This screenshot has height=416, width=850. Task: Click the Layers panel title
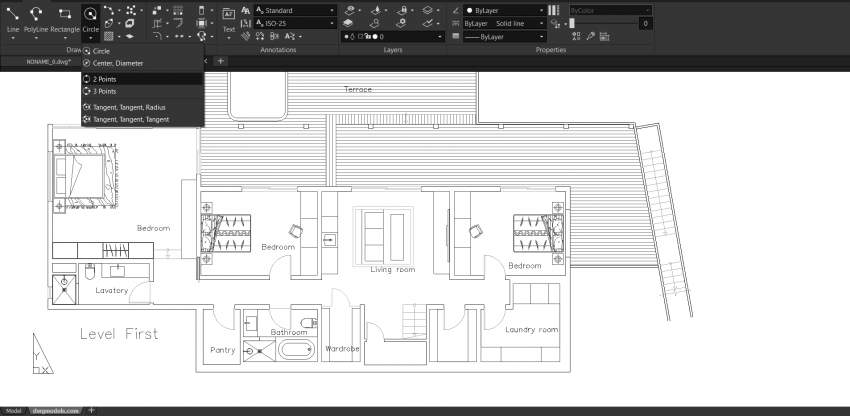point(392,50)
